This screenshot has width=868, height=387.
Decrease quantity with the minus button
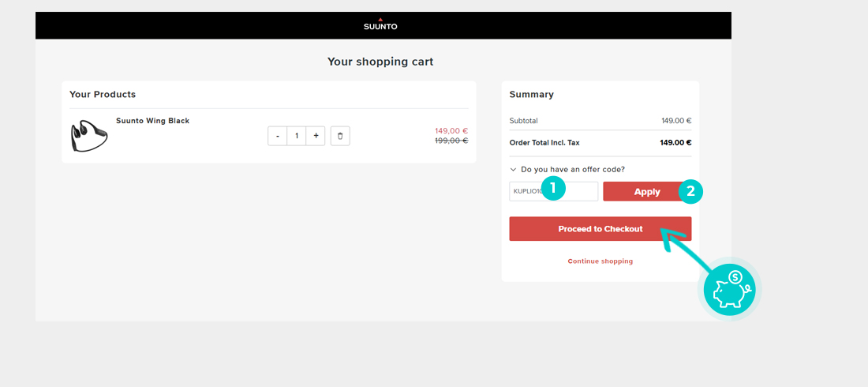pyautogui.click(x=277, y=136)
